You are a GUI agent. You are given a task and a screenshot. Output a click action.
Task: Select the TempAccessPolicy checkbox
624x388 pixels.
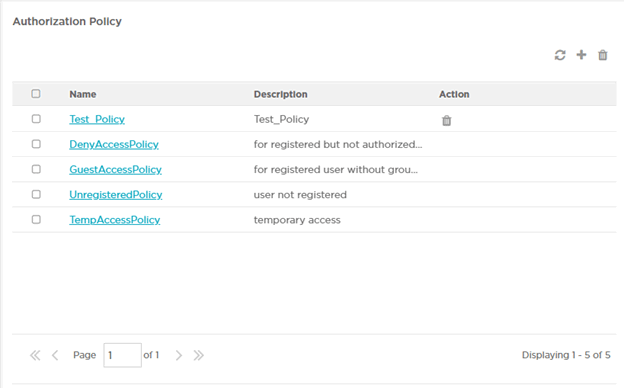[x=36, y=219]
